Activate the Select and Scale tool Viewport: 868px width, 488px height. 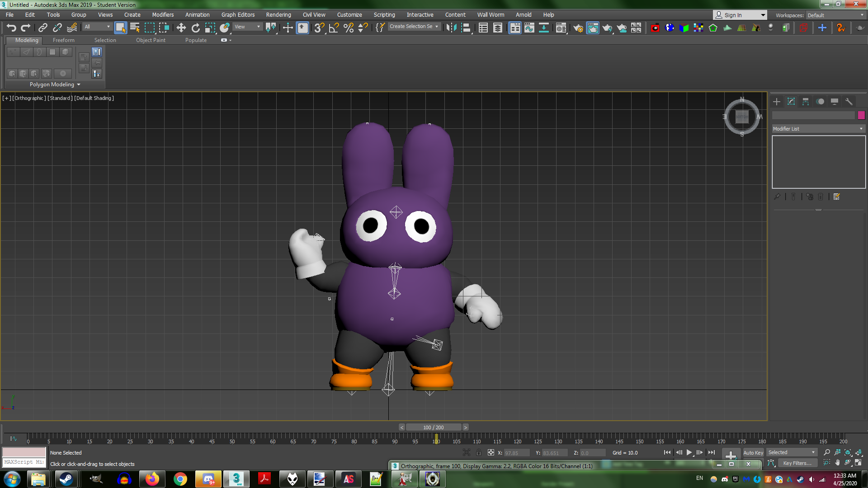pyautogui.click(x=210, y=28)
